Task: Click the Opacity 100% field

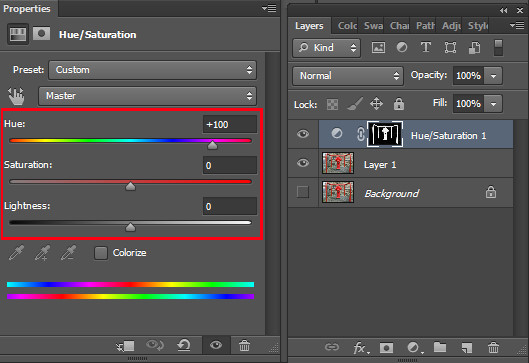Action: pos(468,76)
